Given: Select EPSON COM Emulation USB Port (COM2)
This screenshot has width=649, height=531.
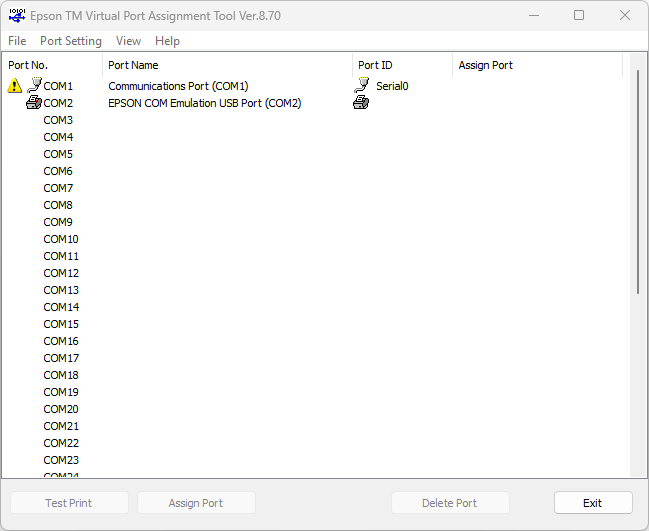Looking at the screenshot, I should [204, 103].
